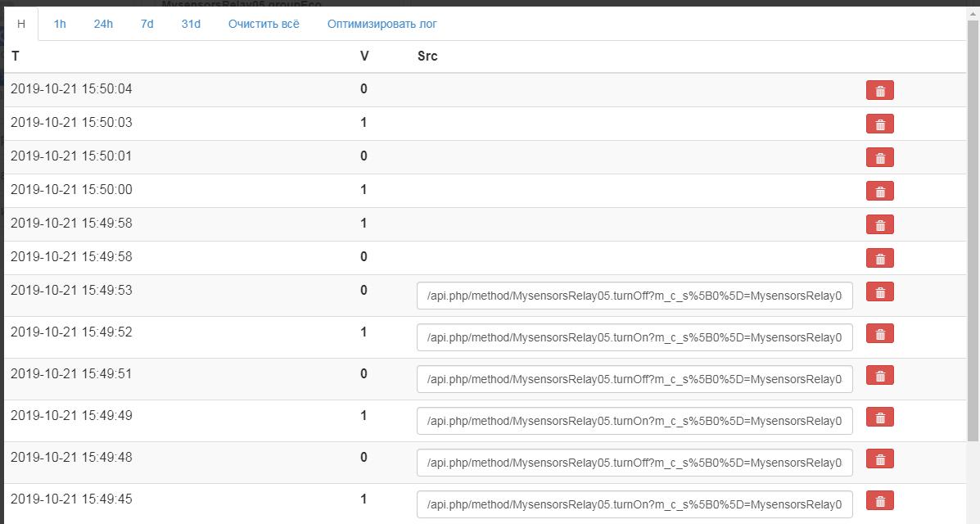Click trash icon for 15:50:01 row
This screenshot has width=980, height=524.
click(879, 158)
